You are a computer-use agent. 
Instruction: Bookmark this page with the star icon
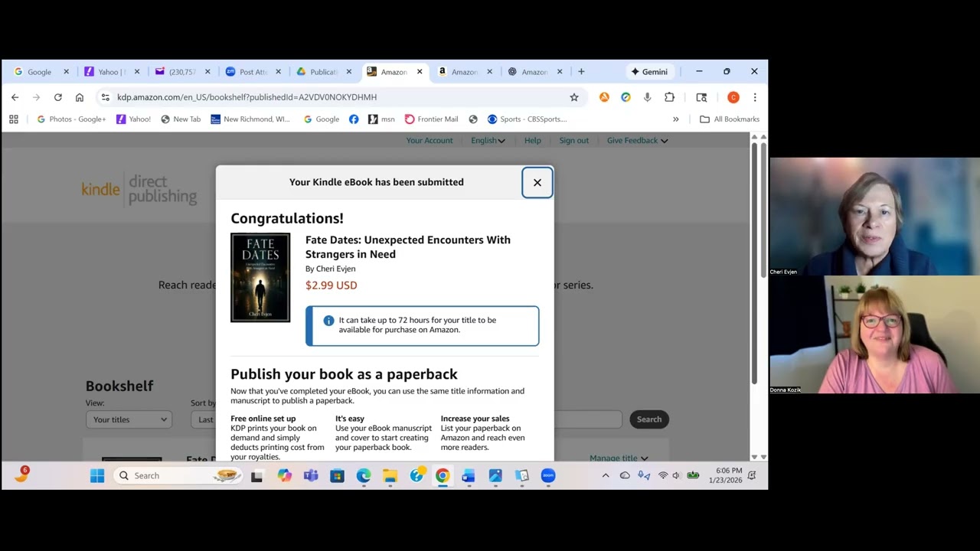coord(573,97)
